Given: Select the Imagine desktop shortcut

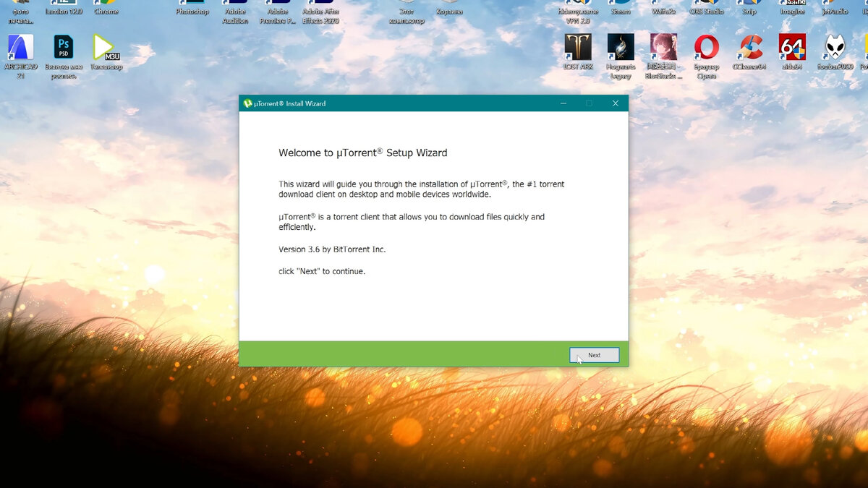Looking at the screenshot, I should click(x=792, y=8).
